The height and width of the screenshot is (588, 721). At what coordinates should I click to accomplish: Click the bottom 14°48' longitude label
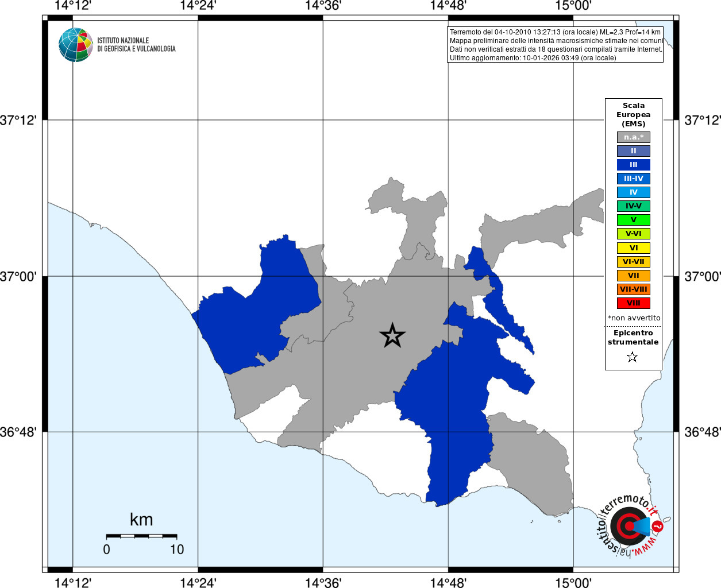click(448, 582)
